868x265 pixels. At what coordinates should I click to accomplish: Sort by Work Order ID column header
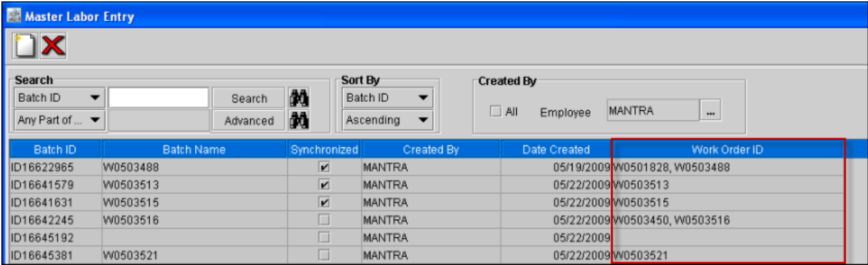pyautogui.click(x=728, y=149)
